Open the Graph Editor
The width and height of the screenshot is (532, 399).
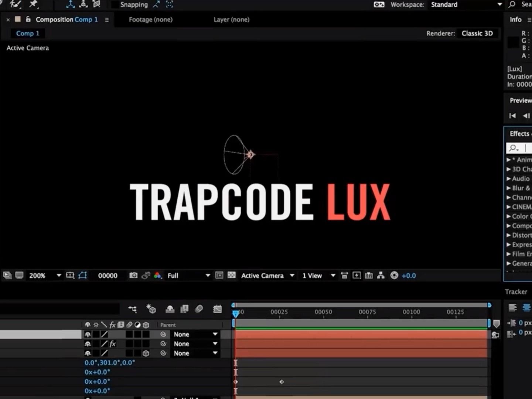pos(217,309)
